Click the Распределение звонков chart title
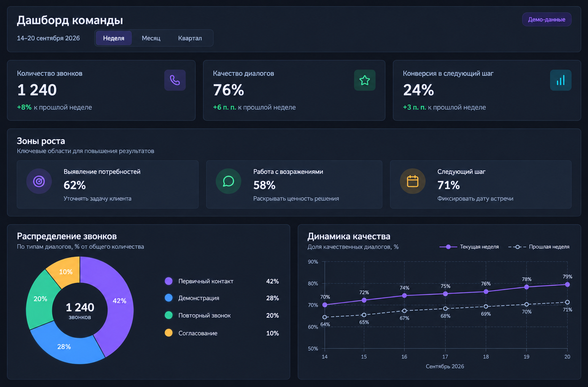588x387 pixels. 67,236
